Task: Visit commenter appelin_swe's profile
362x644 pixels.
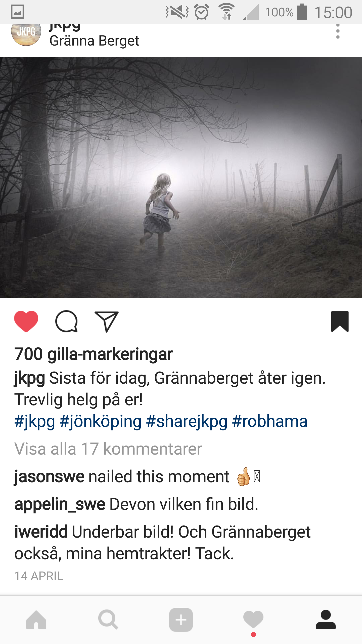Action: tap(60, 504)
